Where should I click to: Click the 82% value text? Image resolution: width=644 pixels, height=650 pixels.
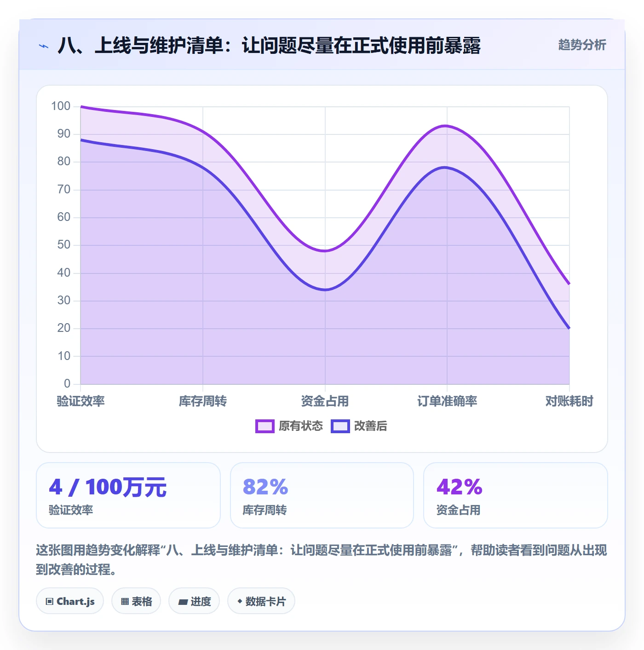click(x=265, y=487)
